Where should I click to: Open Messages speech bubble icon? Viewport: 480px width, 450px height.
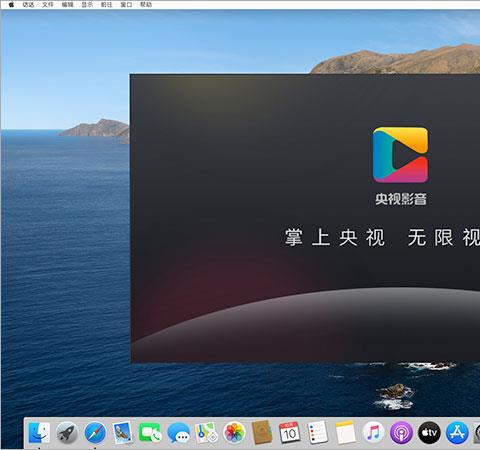tap(178, 433)
